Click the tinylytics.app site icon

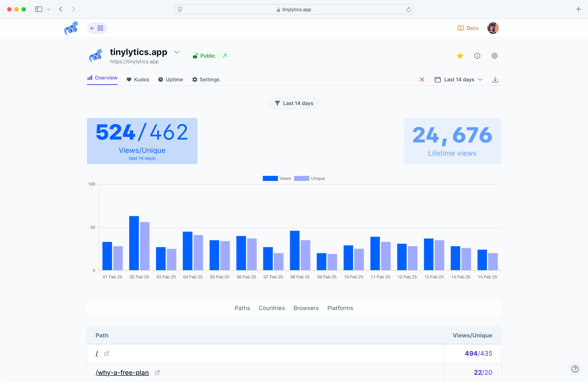point(96,55)
